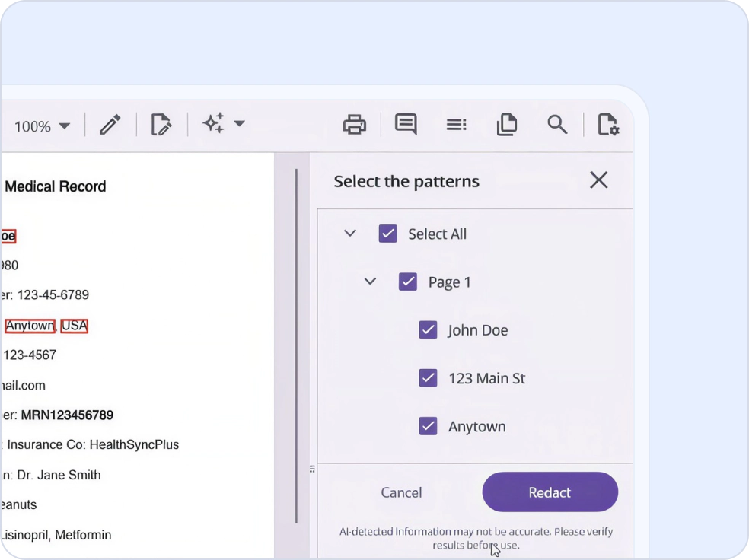Uncheck the Page 1 checkbox
This screenshot has height=560, width=749.
coord(408,282)
